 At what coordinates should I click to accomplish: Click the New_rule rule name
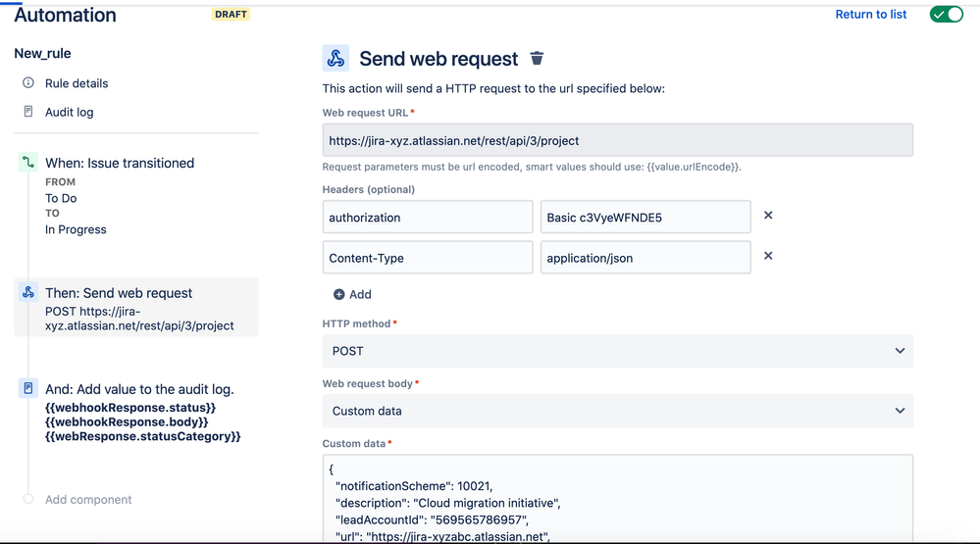[x=42, y=53]
